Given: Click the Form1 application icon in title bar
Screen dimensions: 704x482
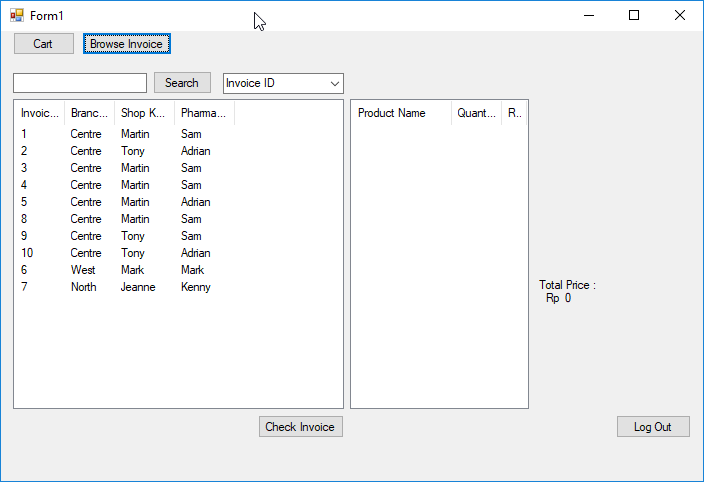Looking at the screenshot, I should (x=16, y=15).
